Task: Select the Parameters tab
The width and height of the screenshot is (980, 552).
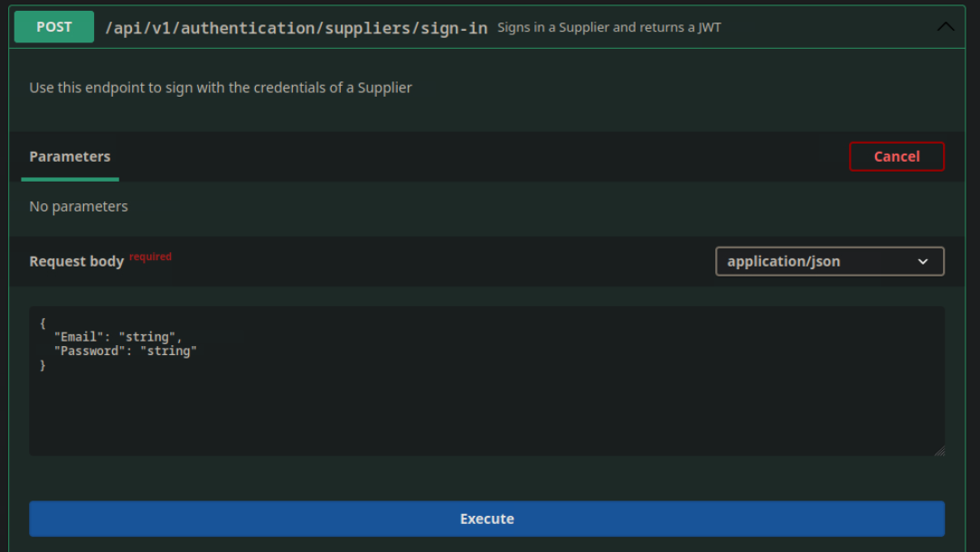Action: tap(70, 156)
